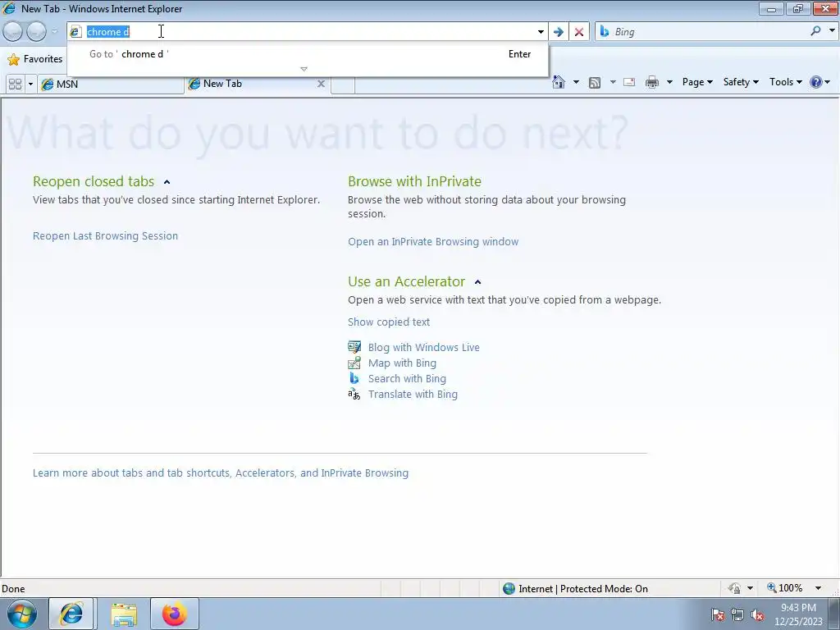This screenshot has height=630, width=840.
Task: Expand the address bar history dropdown
Action: [541, 32]
